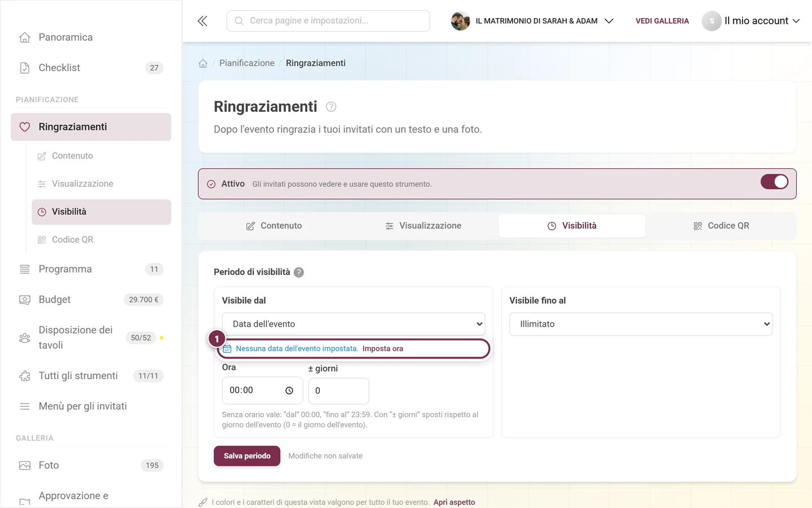
Task: Click the Ora time input field
Action: tap(262, 391)
